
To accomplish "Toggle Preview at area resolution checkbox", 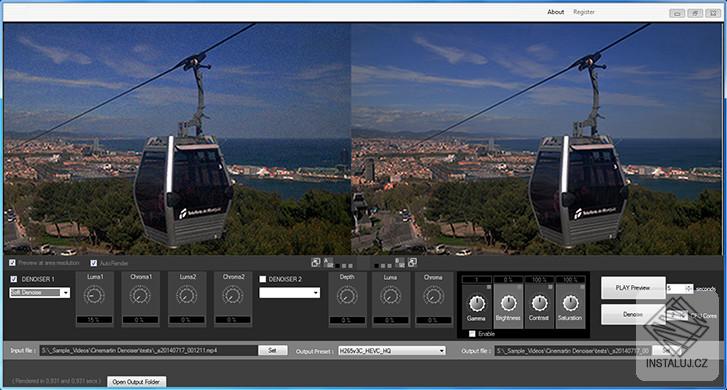I will [x=13, y=263].
